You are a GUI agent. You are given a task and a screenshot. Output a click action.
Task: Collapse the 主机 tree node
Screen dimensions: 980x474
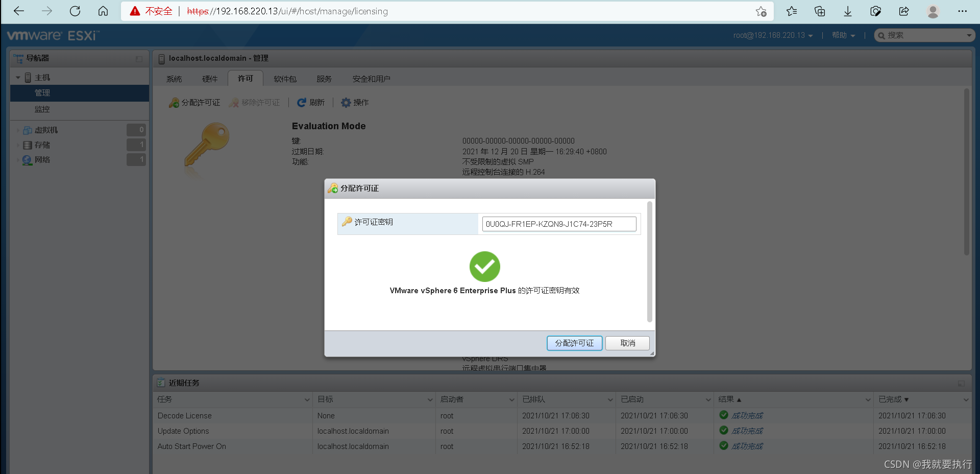[x=18, y=78]
